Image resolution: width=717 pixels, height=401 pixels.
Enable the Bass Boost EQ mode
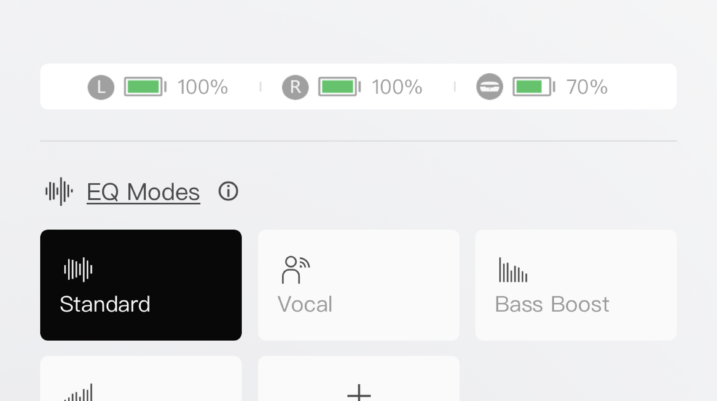[x=575, y=285]
